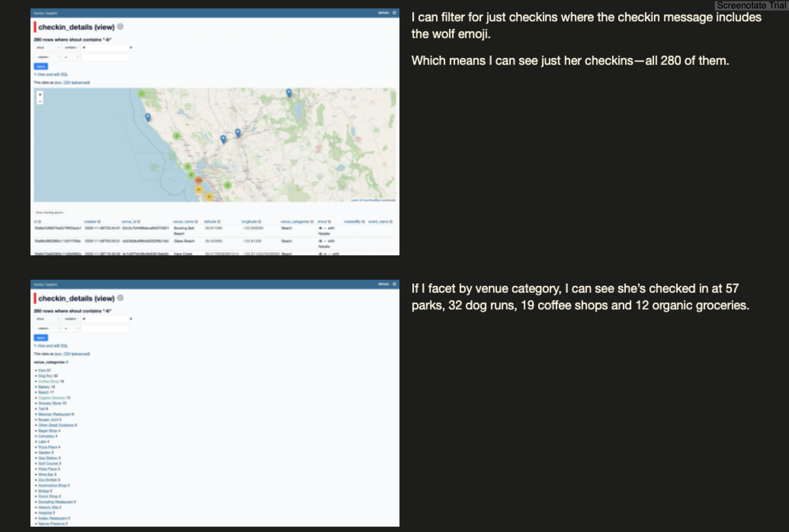The height and width of the screenshot is (532, 789).
Task: Click the Bakery facet link
Action: [44, 387]
